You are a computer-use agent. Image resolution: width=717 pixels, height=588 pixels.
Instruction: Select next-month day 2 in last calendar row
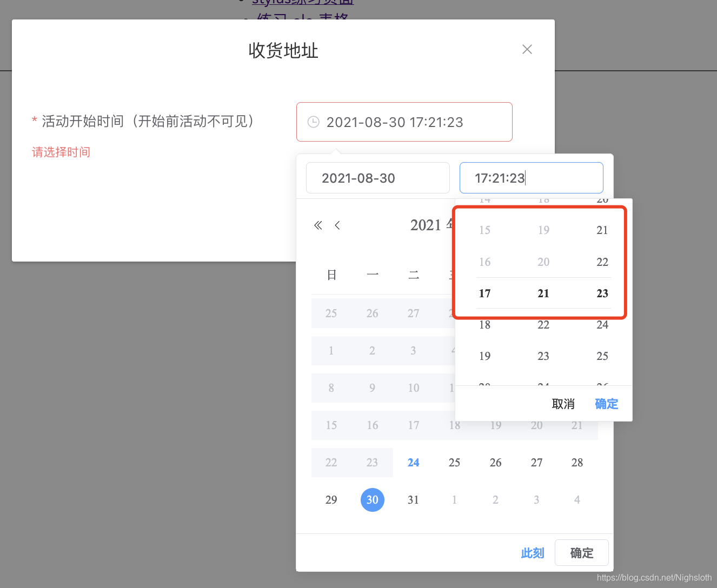click(x=496, y=500)
